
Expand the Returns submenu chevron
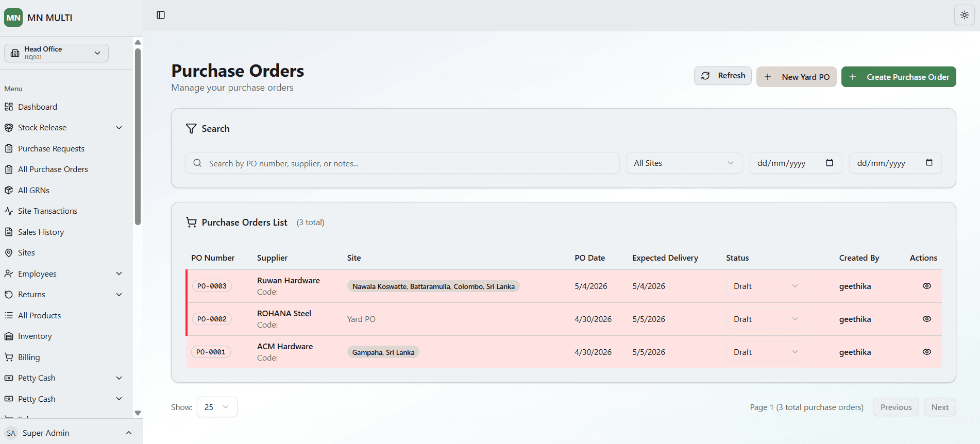[119, 295]
